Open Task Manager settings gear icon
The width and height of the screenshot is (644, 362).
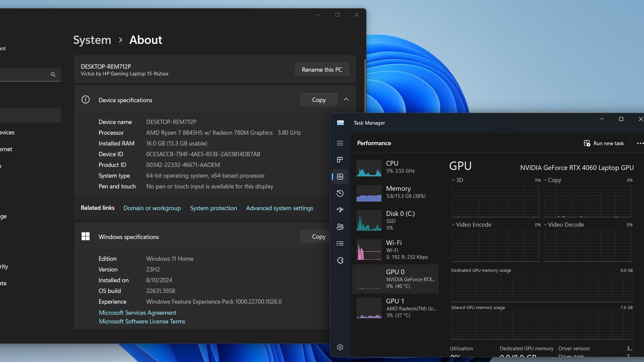coord(340,347)
